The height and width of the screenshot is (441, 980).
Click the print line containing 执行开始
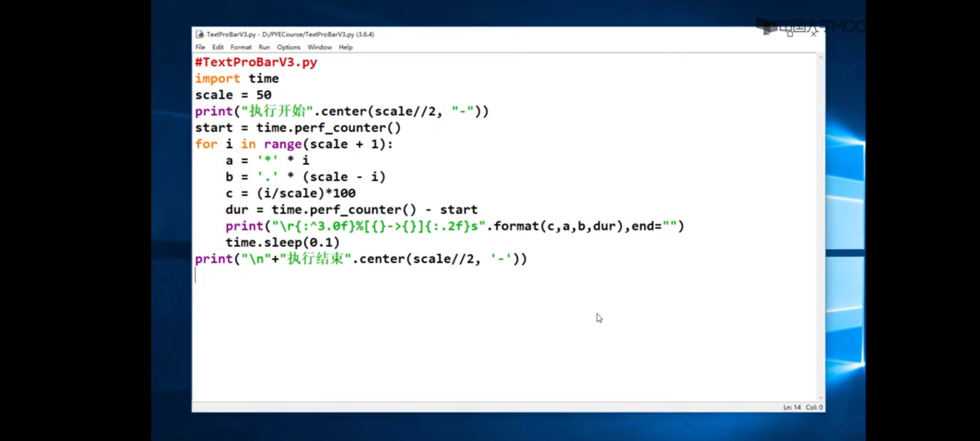[342, 111]
